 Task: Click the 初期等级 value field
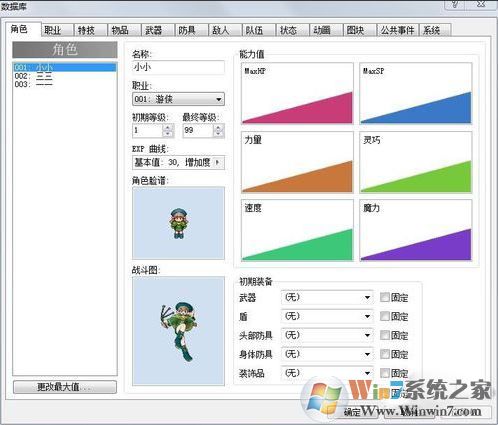[x=147, y=130]
